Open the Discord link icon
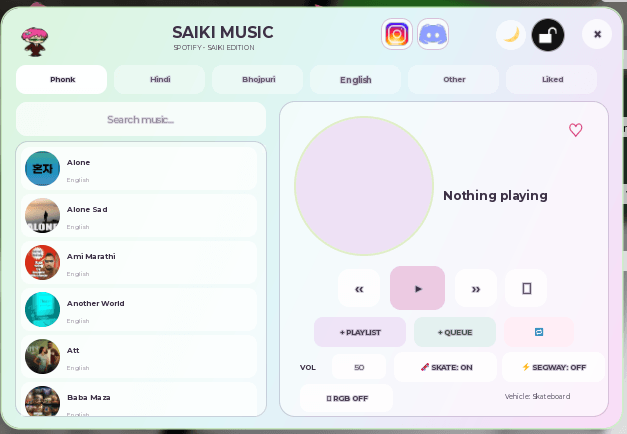 (433, 34)
